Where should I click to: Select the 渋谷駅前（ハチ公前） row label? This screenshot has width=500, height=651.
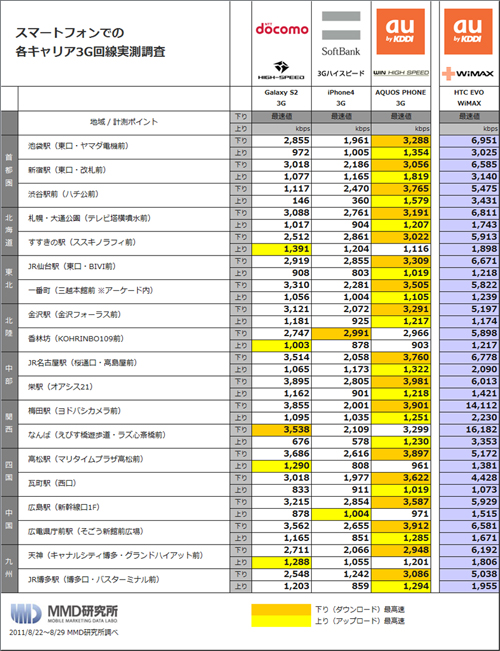(x=64, y=194)
